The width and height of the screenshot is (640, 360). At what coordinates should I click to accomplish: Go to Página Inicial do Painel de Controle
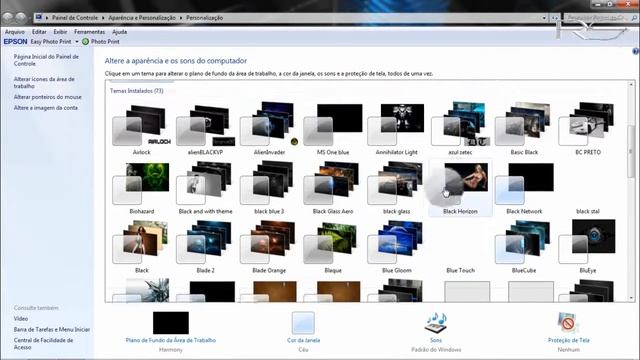(46, 60)
